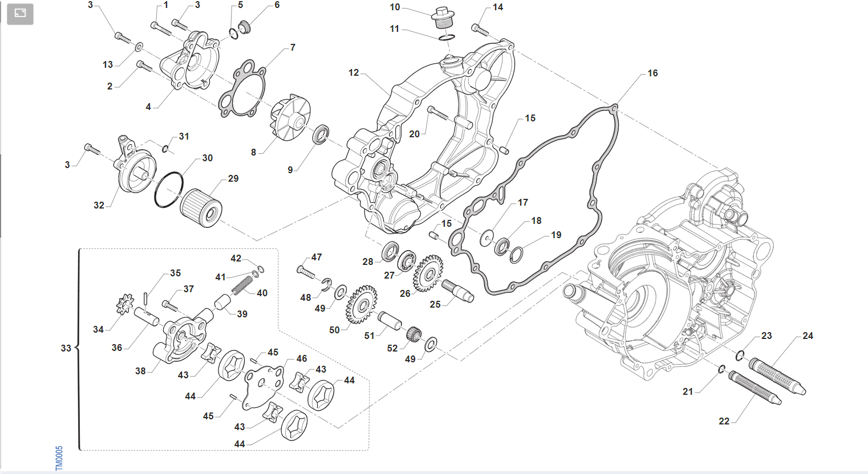
Task: Select callout 10 filler plug label
Action: coord(395,7)
